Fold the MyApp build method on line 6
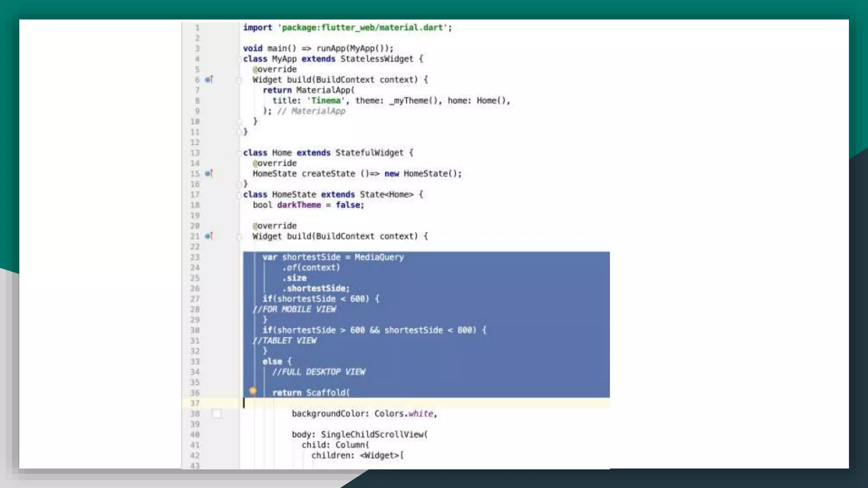The width and height of the screenshot is (868, 488). tap(239, 80)
